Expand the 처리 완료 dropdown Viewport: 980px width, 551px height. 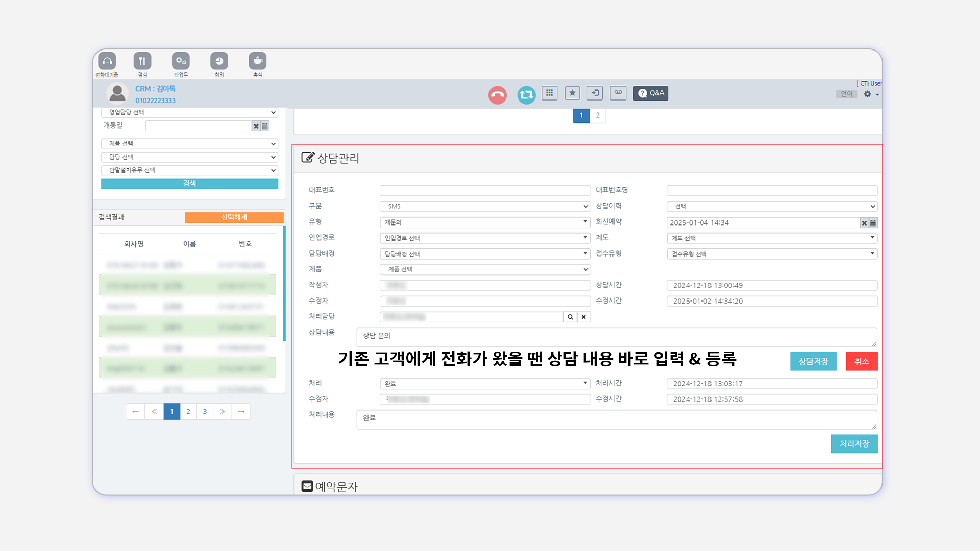click(x=484, y=383)
